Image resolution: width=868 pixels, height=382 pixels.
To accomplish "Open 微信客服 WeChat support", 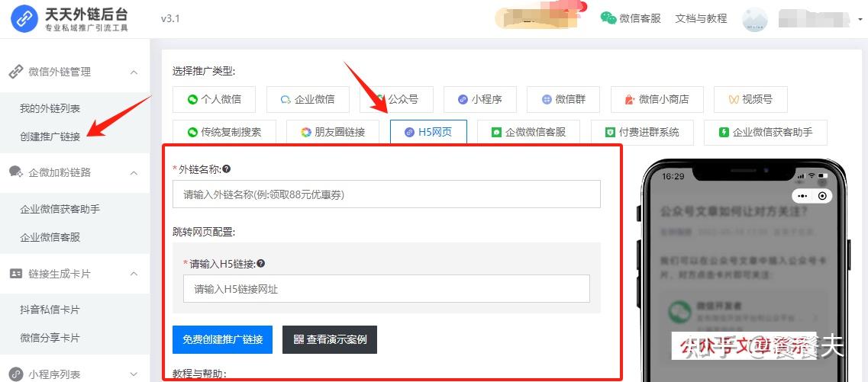I will [631, 18].
